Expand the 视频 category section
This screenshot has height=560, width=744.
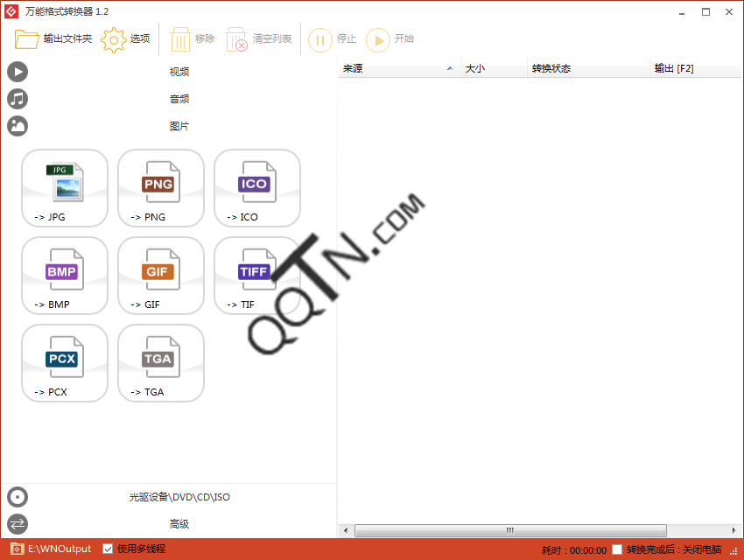[x=179, y=72]
